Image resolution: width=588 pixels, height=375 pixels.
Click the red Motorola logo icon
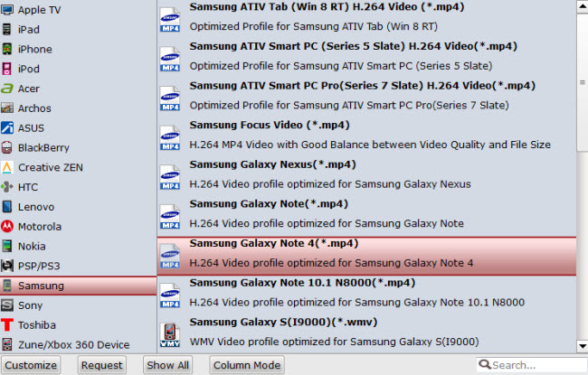pos(7,226)
